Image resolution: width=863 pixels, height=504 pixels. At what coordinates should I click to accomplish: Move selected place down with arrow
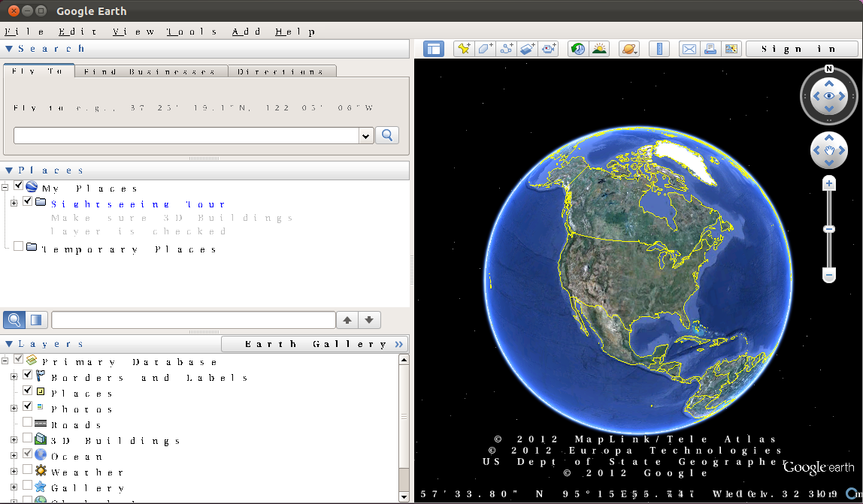point(369,320)
